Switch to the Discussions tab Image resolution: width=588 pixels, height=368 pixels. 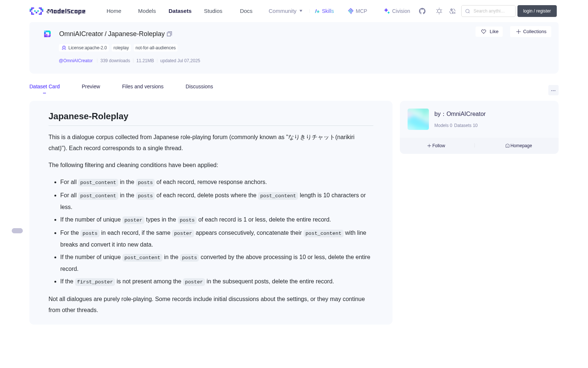point(199,86)
